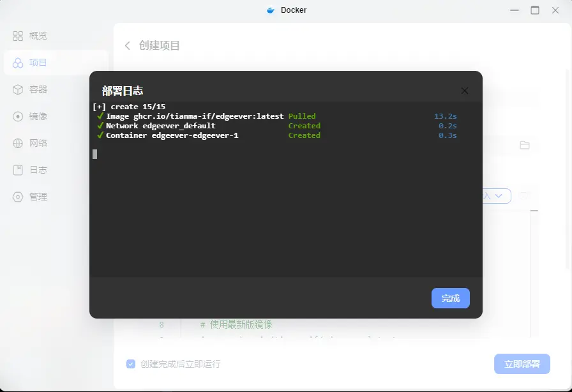This screenshot has height=392, width=572.
Task: Close the 部署日志 dialog with X
Action: (464, 91)
